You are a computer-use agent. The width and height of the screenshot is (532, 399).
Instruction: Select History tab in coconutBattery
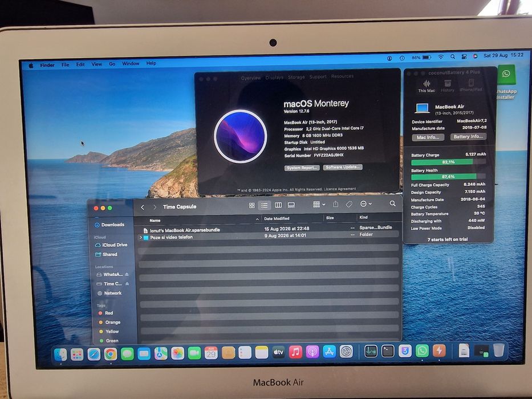pyautogui.click(x=448, y=86)
